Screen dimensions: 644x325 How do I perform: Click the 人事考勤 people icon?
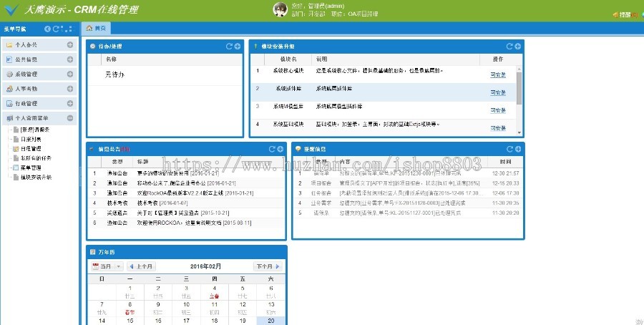point(9,89)
